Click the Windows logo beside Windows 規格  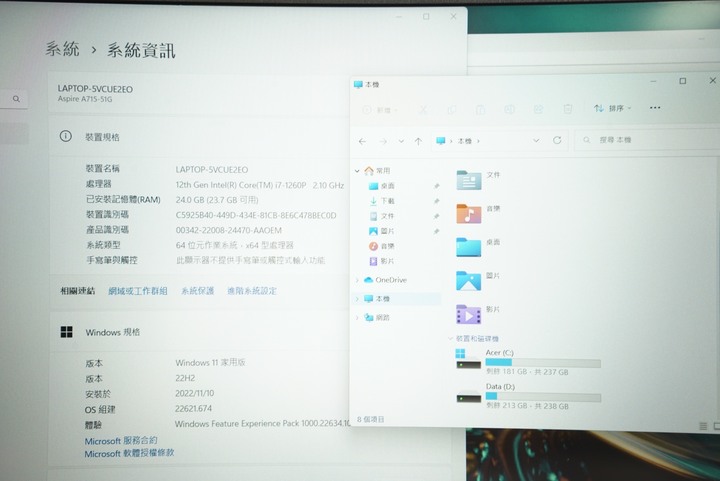click(x=67, y=332)
